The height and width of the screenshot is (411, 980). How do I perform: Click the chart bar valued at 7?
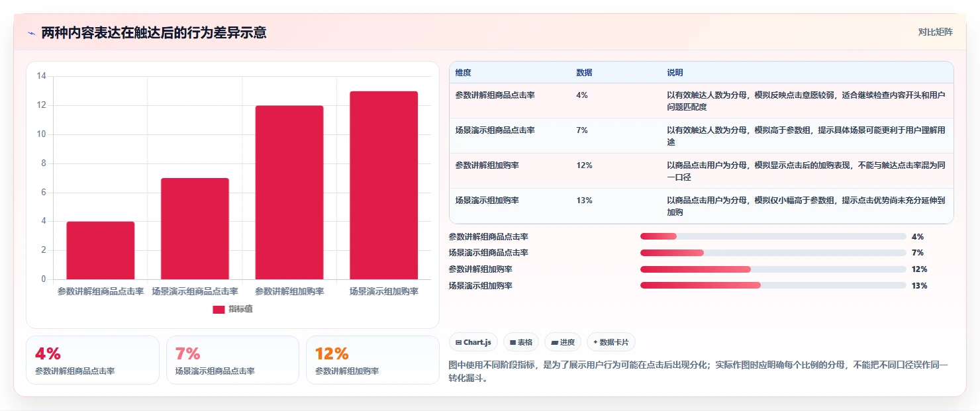[195, 228]
